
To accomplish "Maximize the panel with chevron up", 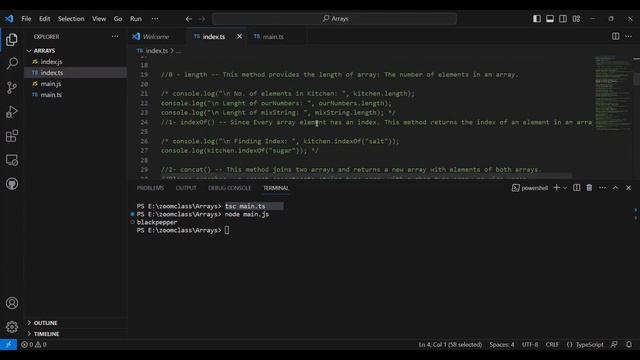I will tap(616, 188).
